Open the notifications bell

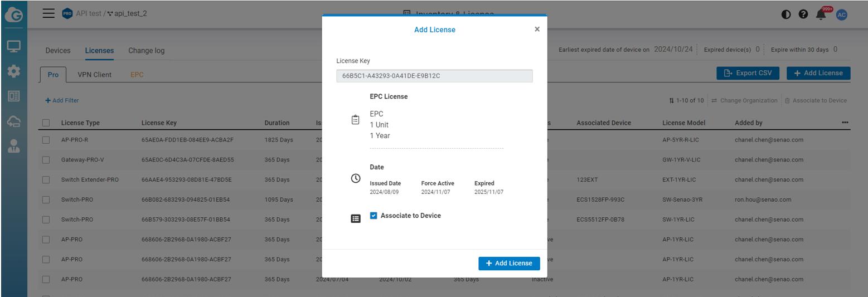(821, 15)
